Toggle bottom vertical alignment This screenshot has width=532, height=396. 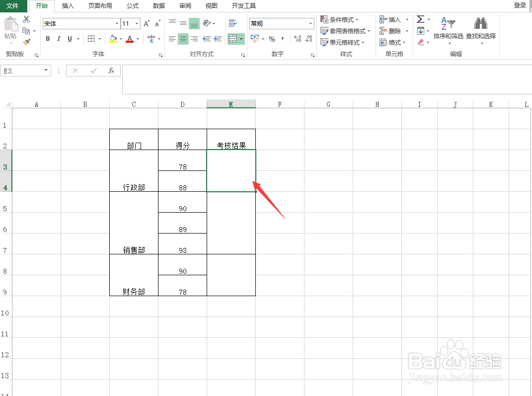tap(194, 23)
